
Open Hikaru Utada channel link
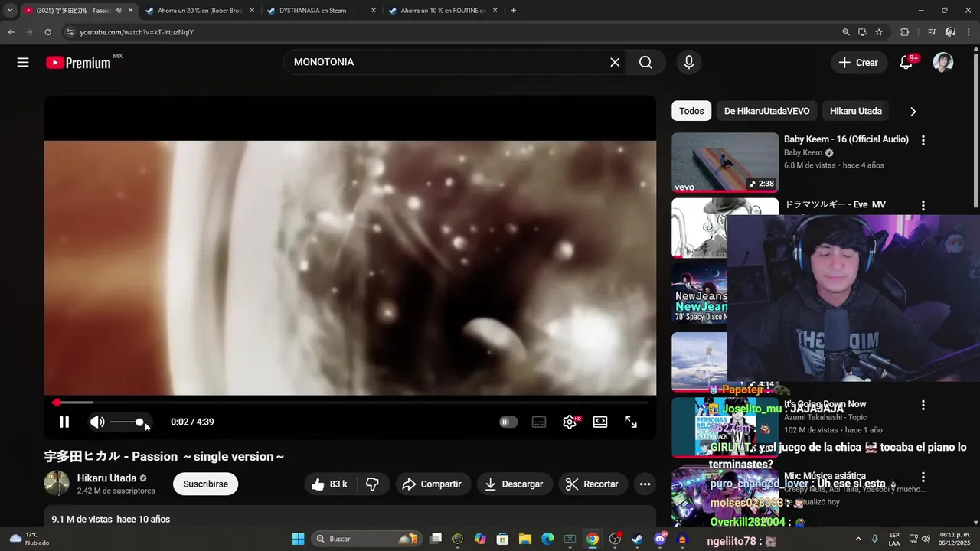click(x=106, y=478)
